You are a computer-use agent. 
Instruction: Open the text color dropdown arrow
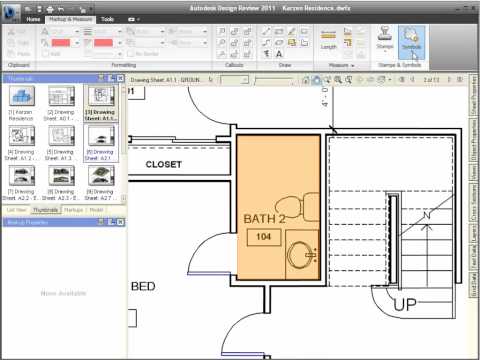point(77,43)
